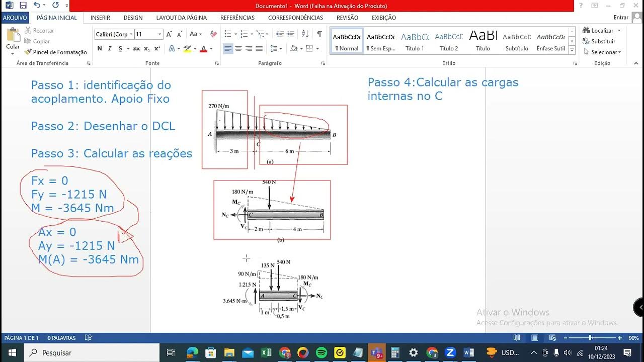Open the ordenar (sort) tool
The image size is (644, 362).
[x=305, y=34]
